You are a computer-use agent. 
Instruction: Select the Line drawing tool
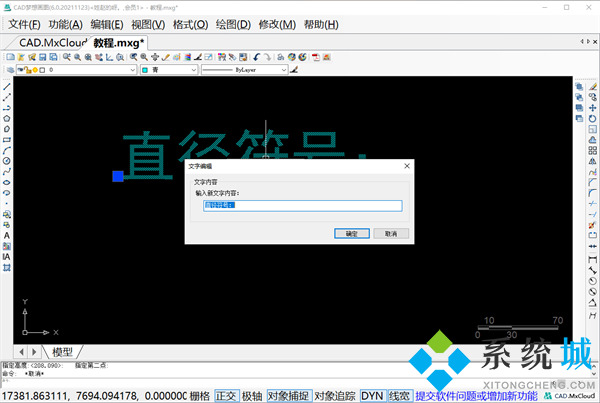coord(7,86)
